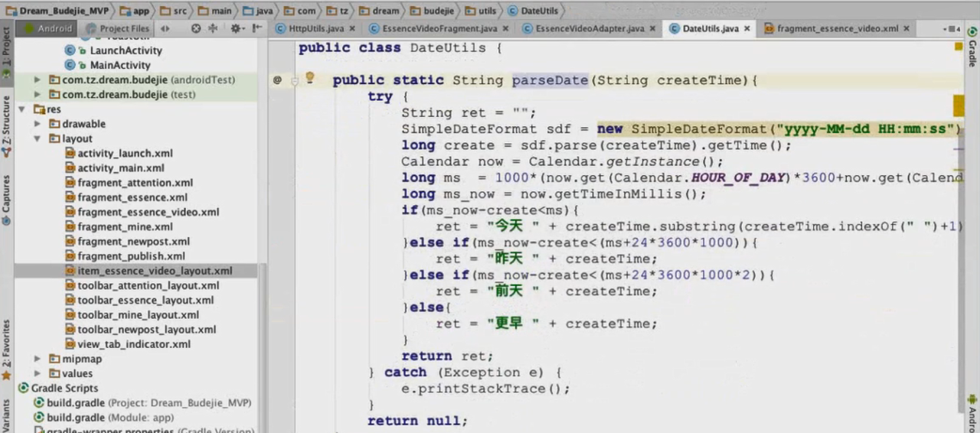This screenshot has width=980, height=433.
Task: Click the app breadcrumb
Action: click(x=135, y=11)
